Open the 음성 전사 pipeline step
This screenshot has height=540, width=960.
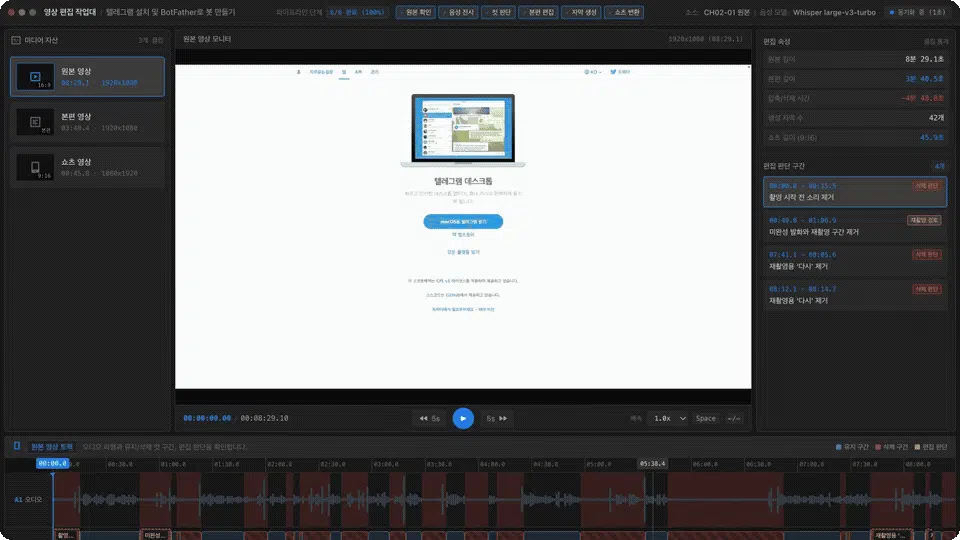458,12
